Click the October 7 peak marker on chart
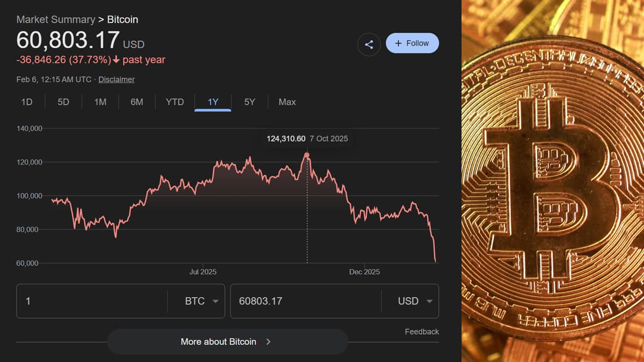 pyautogui.click(x=306, y=154)
